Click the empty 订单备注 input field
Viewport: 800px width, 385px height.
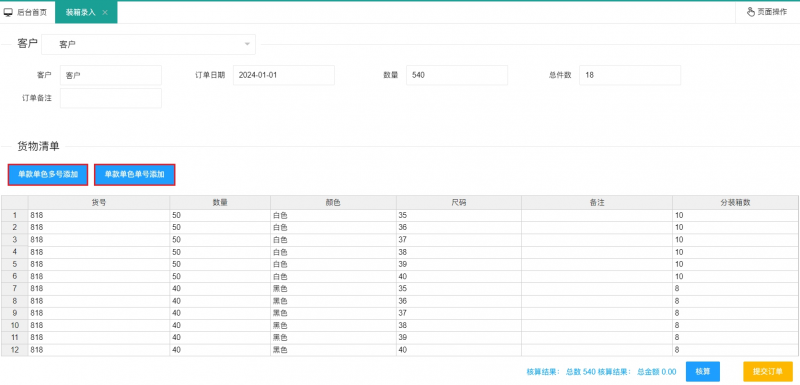click(x=111, y=98)
